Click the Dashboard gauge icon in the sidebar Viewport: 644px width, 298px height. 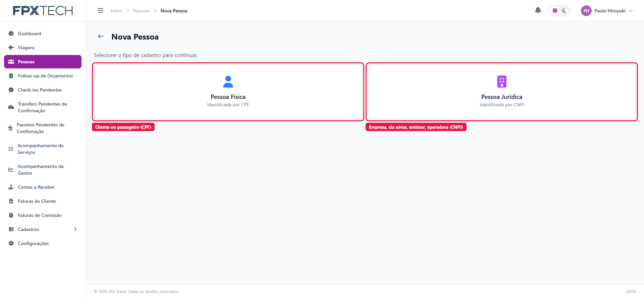[11, 34]
